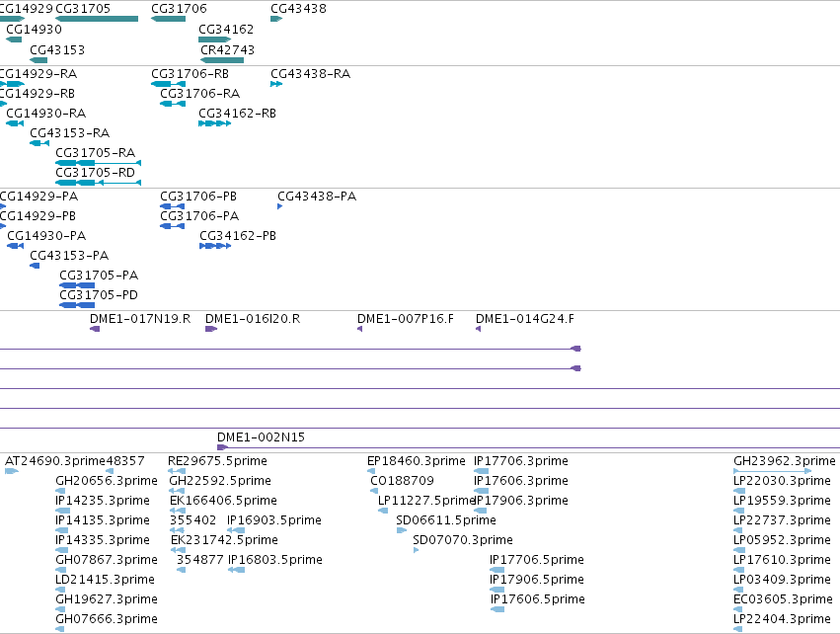Select the CG43153 gene

click(x=38, y=60)
